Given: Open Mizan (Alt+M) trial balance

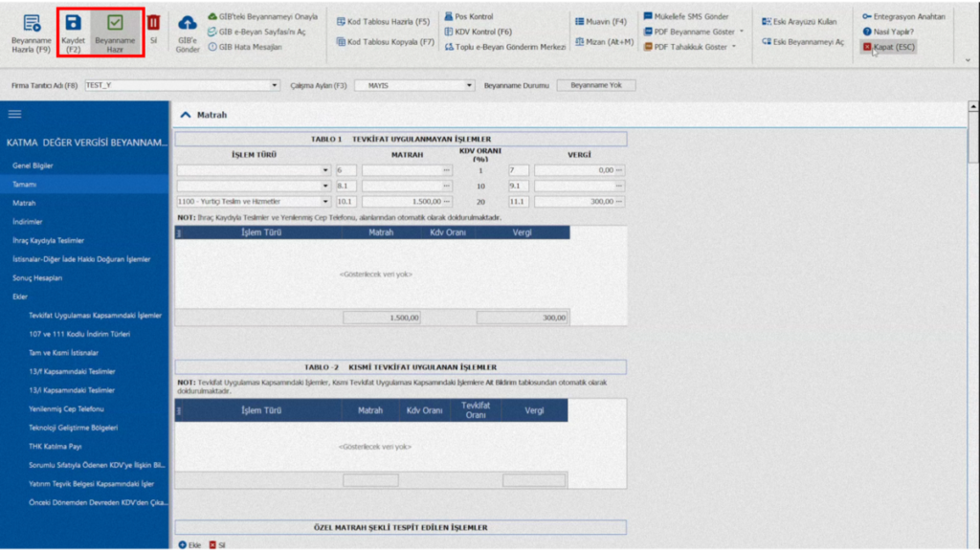Looking at the screenshot, I should (x=604, y=42).
